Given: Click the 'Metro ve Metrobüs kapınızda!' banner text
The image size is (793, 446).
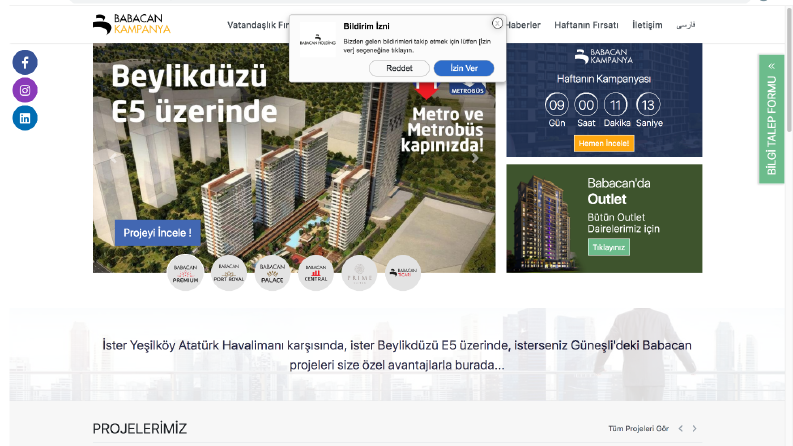Looking at the screenshot, I should pyautogui.click(x=444, y=129).
